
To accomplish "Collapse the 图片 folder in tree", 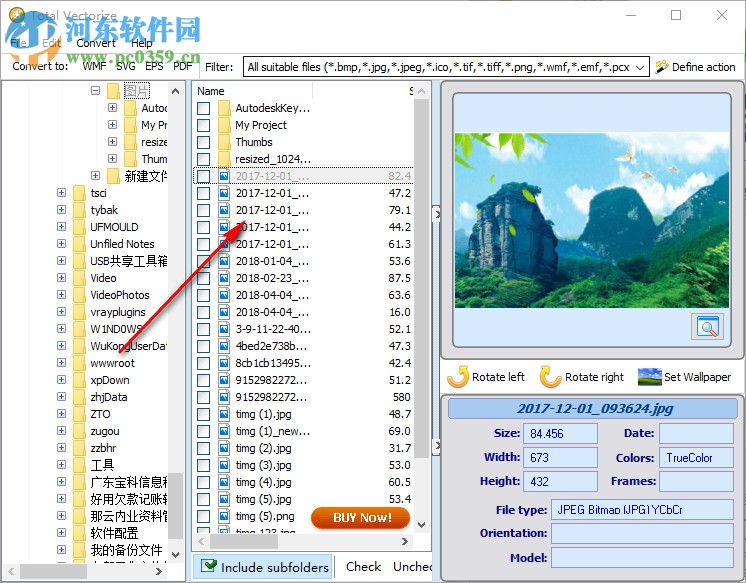I will coord(96,90).
